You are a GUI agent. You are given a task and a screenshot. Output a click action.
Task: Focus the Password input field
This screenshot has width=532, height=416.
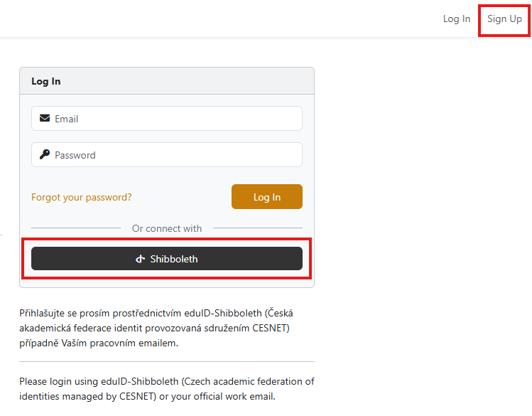[x=167, y=155]
